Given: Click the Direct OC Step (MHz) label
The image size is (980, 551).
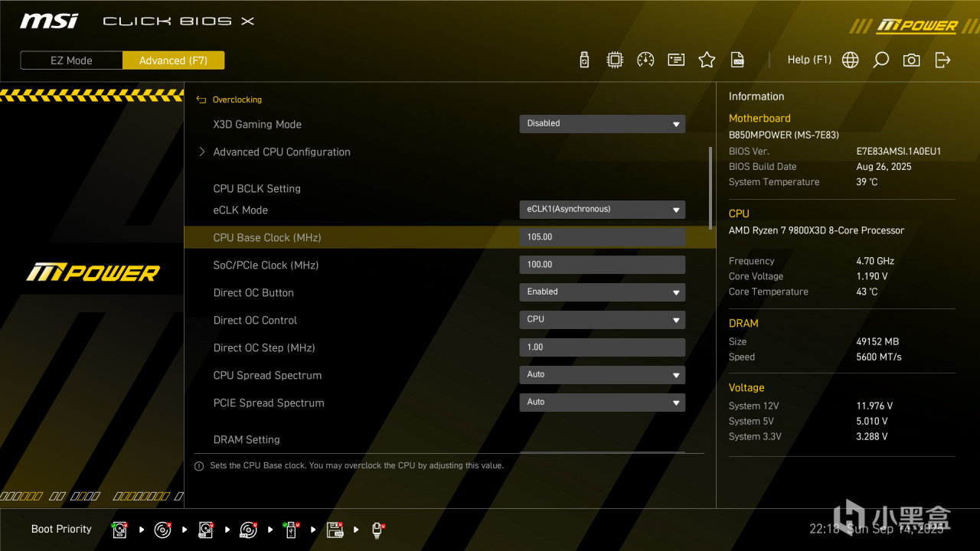Looking at the screenshot, I should 264,347.
